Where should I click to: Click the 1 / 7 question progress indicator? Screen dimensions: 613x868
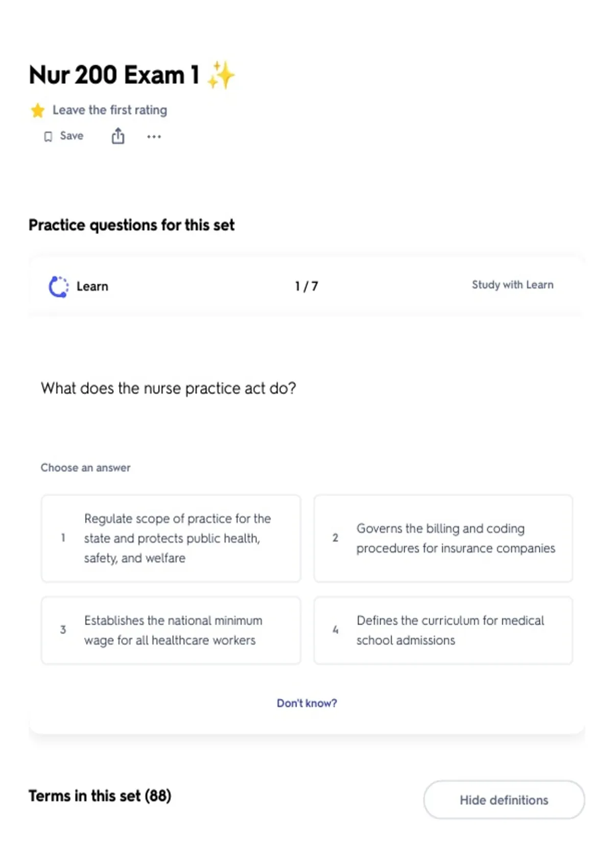coord(306,286)
